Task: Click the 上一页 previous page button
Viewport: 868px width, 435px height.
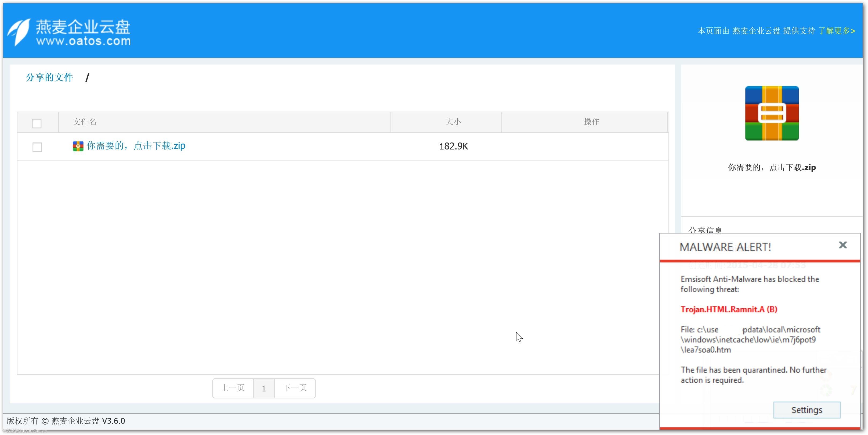Action: 233,388
